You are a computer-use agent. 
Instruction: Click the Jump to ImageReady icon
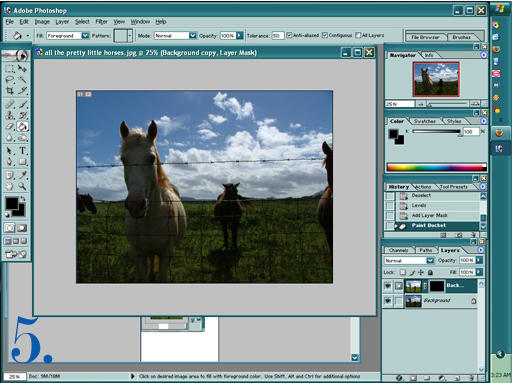[x=16, y=254]
